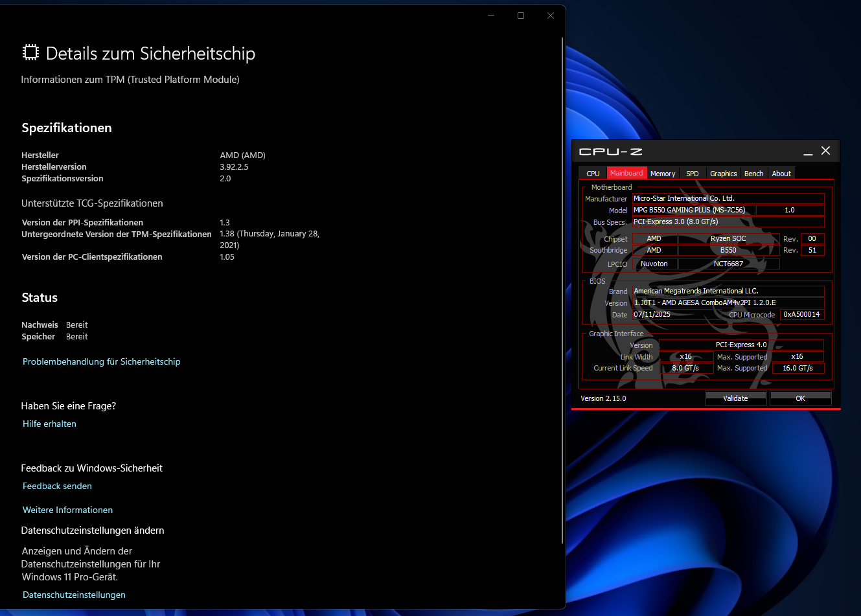This screenshot has height=616, width=861.
Task: Click the Nachweis status Bereit
Action: tap(76, 325)
